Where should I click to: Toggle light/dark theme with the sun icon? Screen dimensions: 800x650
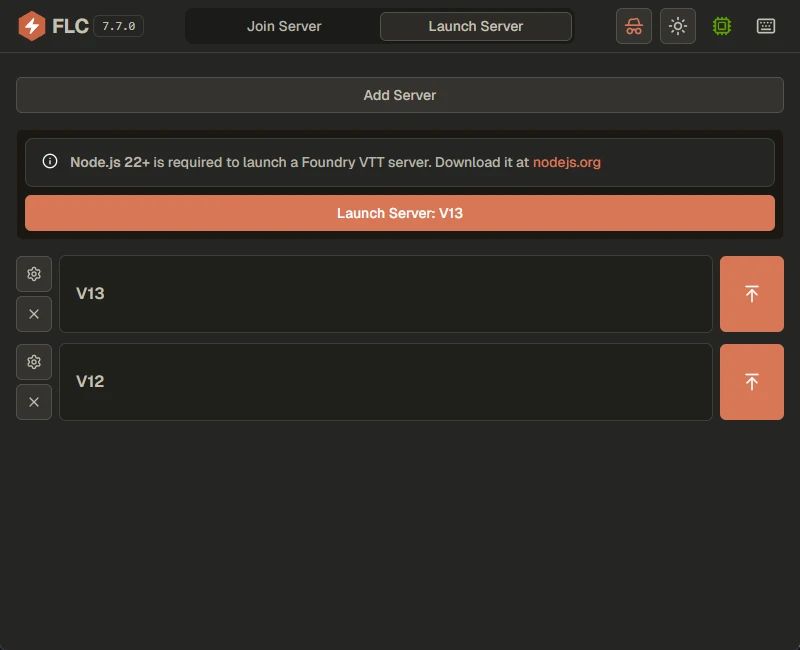(677, 26)
